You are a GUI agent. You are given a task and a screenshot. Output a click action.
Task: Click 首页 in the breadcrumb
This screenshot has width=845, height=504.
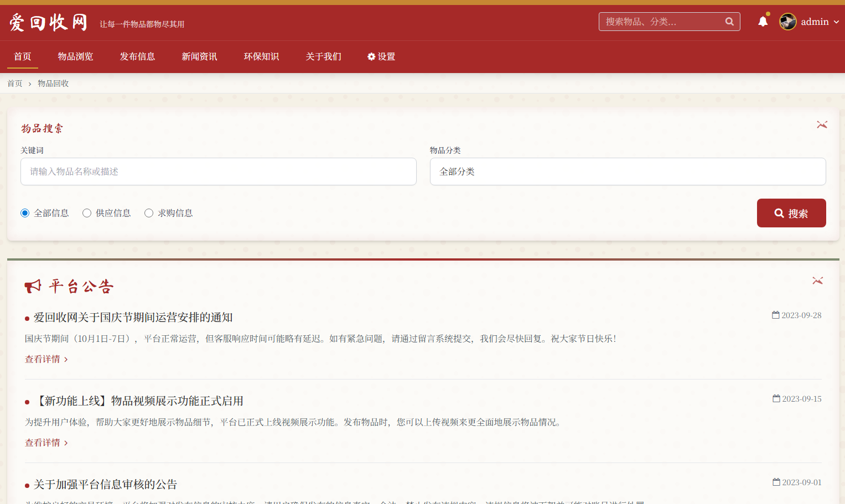[x=15, y=84]
